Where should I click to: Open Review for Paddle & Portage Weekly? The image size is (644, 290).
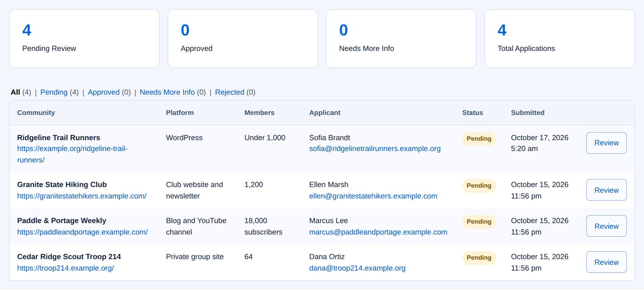coord(606,226)
